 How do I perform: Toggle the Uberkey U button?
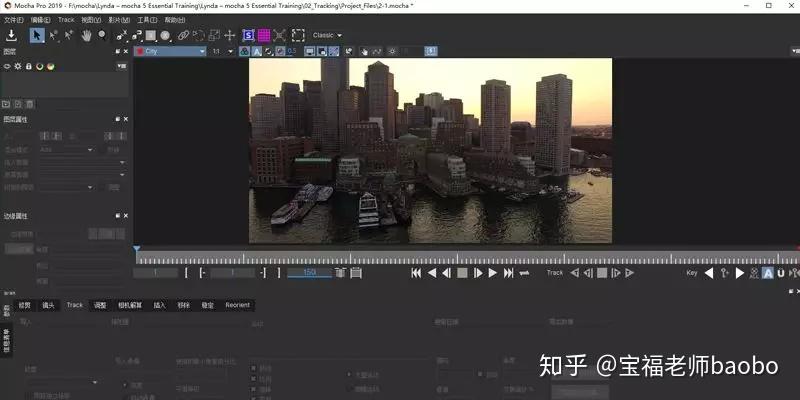pyautogui.click(x=781, y=273)
